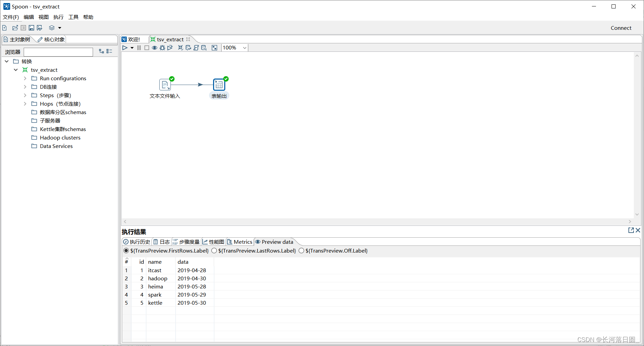Click the Open file toolbar icon
The width and height of the screenshot is (644, 346).
coord(15,28)
